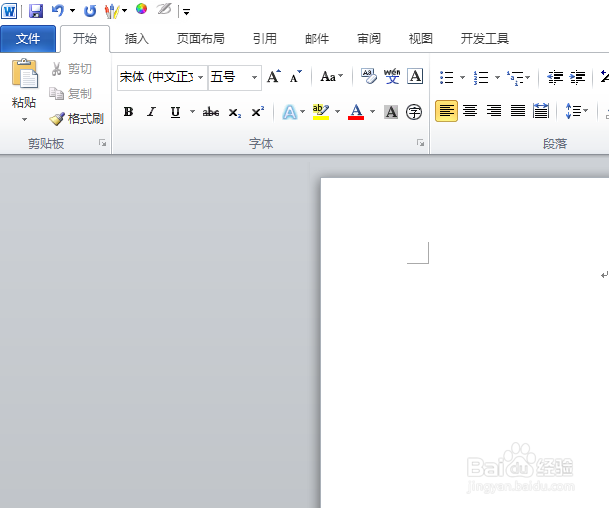Open the font size dropdown arrow

click(x=255, y=77)
